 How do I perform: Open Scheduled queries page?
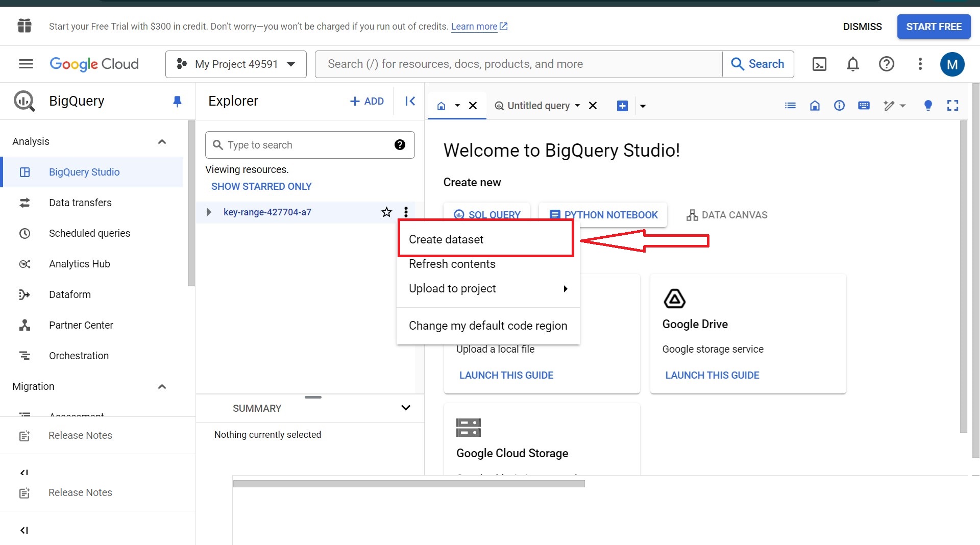point(92,233)
